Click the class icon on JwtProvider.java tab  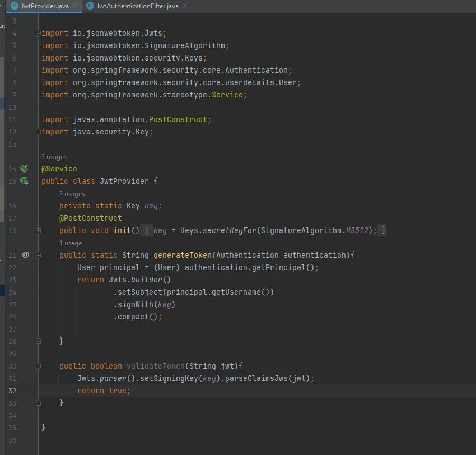pyautogui.click(x=15, y=6)
